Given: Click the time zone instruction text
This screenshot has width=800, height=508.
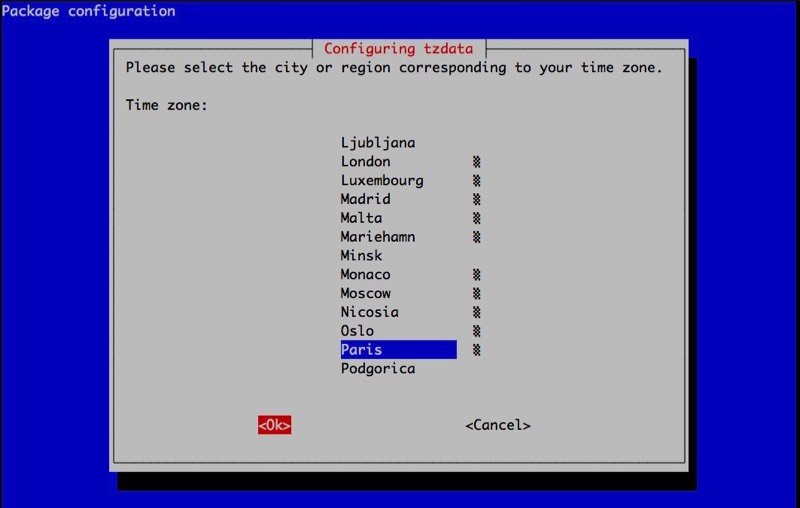Looking at the screenshot, I should (x=393, y=68).
